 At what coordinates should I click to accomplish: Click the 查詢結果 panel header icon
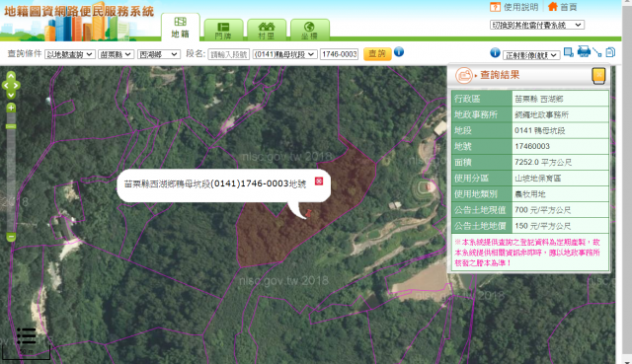[464, 75]
